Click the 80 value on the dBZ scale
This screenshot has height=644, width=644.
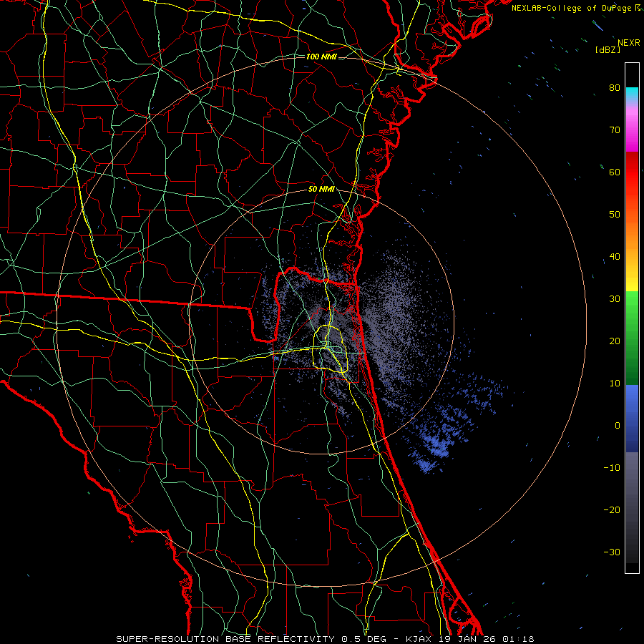tap(615, 87)
